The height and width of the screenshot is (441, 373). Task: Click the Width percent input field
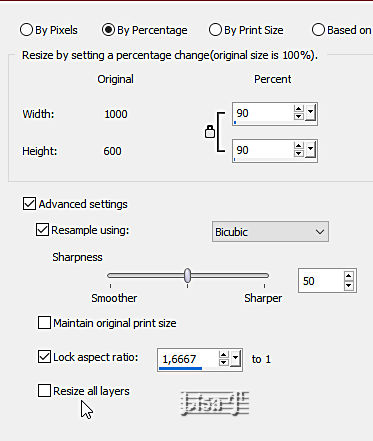coord(263,113)
